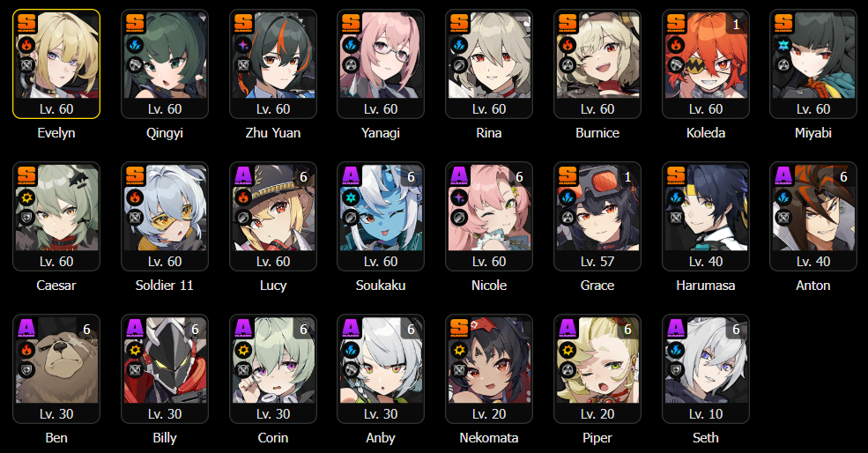Click the physical element icon on Caesar's card
The image size is (868, 453).
point(27,197)
